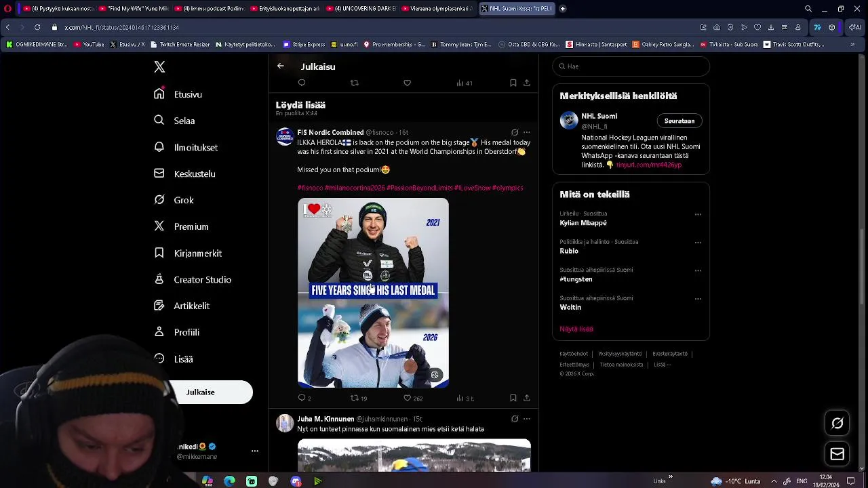The width and height of the screenshot is (868, 488).
Task: View analytics showing 41 views
Action: (464, 83)
